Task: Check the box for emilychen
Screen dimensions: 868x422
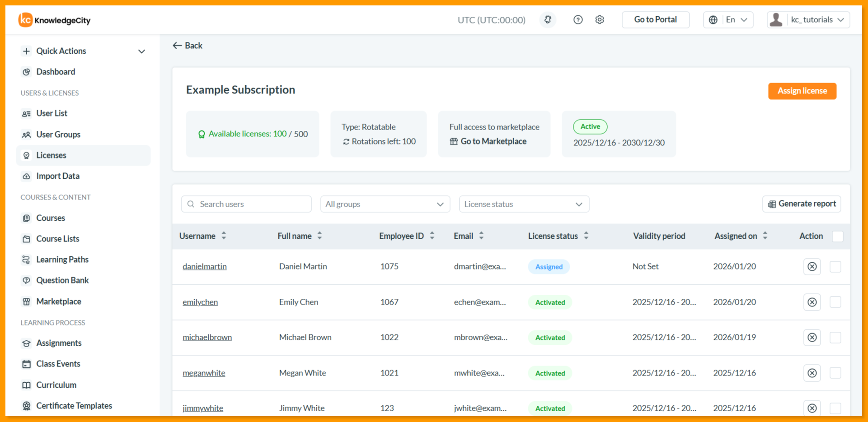Action: (835, 302)
